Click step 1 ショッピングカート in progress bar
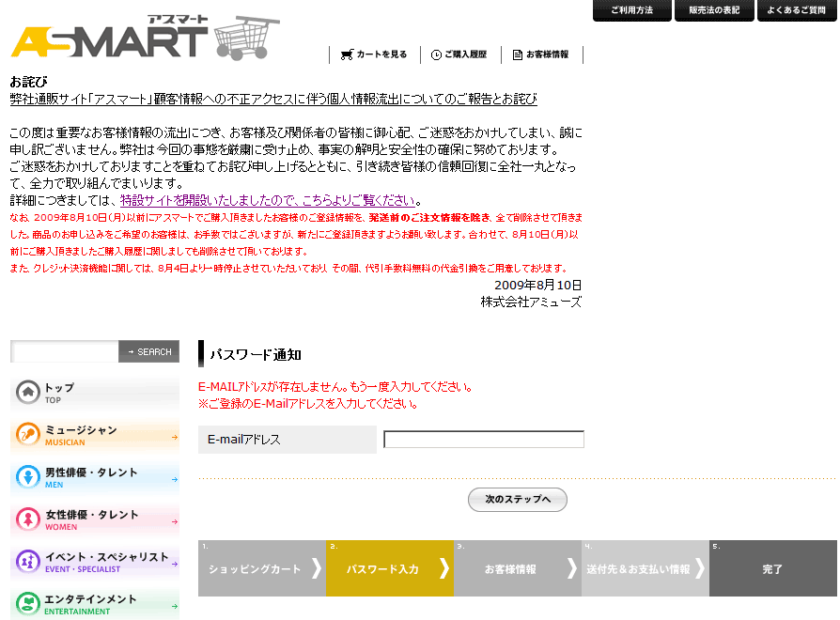The width and height of the screenshot is (840, 620). tap(262, 568)
